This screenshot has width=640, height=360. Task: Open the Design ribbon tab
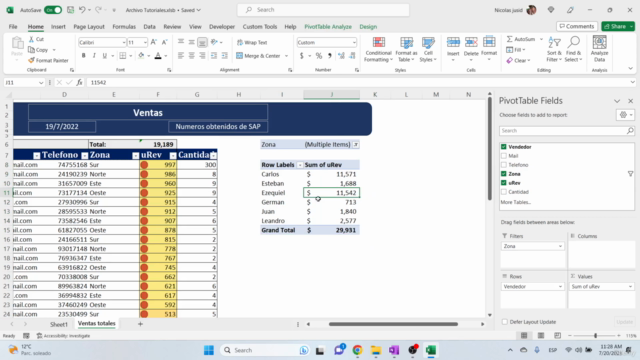pos(368,27)
